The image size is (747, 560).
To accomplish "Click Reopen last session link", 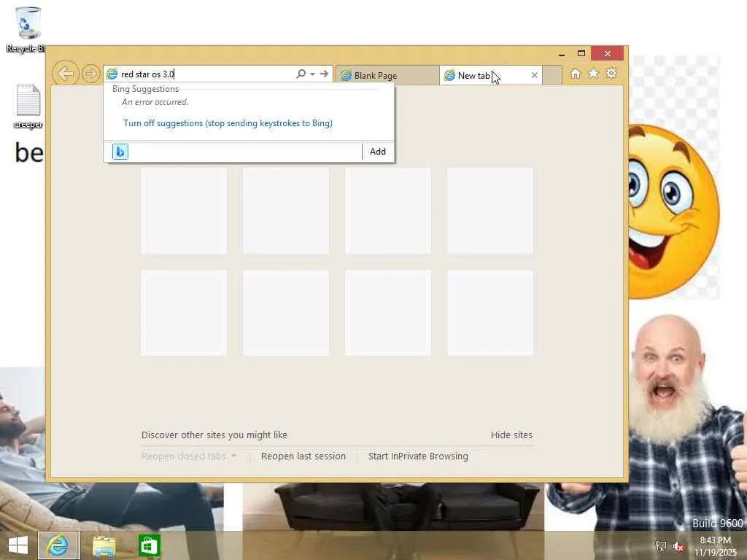I will 303,456.
